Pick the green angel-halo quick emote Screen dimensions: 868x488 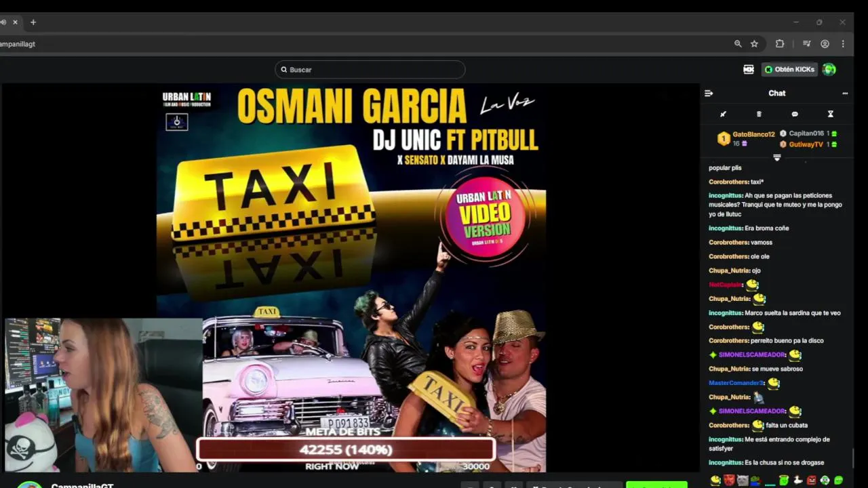tap(784, 481)
